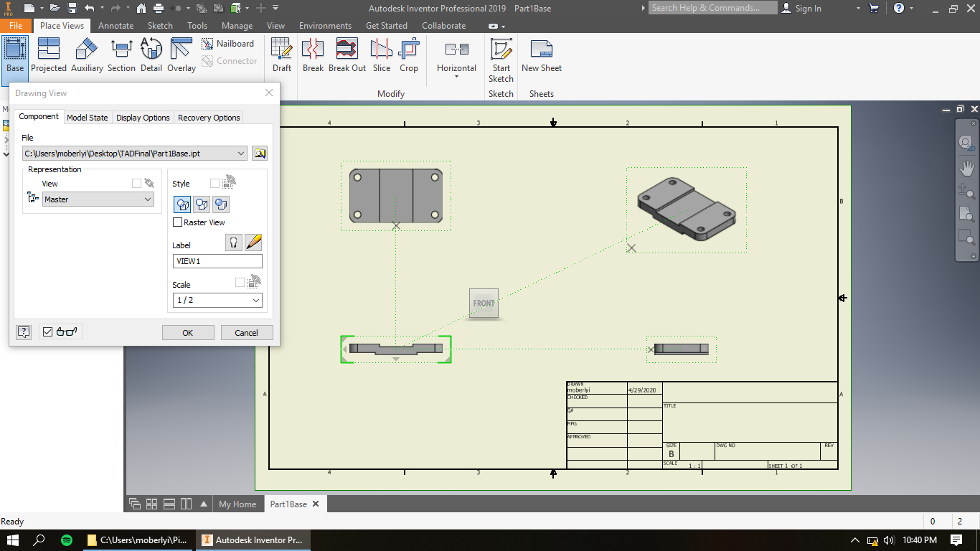980x551 pixels.
Task: Toggle the View representation associative checkbox
Action: click(x=136, y=184)
